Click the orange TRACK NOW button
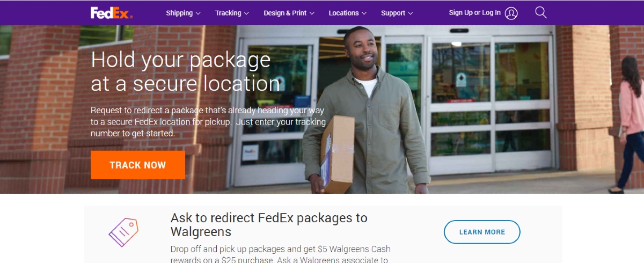This screenshot has height=263, width=644. (138, 165)
